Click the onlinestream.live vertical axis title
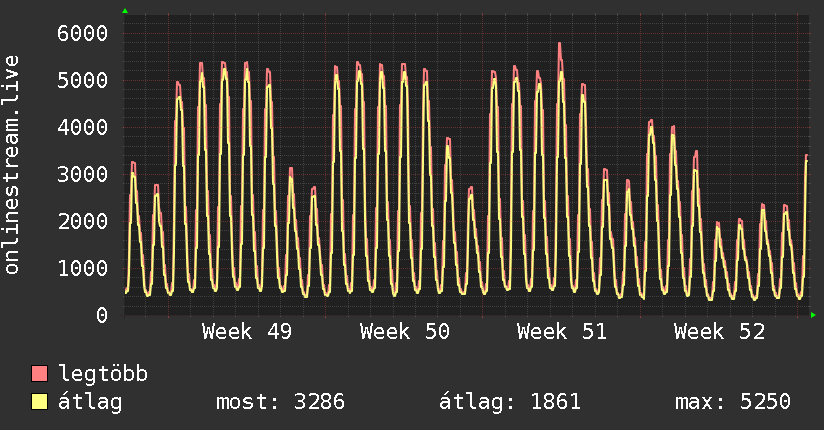The width and height of the screenshot is (824, 430). pos(12,165)
